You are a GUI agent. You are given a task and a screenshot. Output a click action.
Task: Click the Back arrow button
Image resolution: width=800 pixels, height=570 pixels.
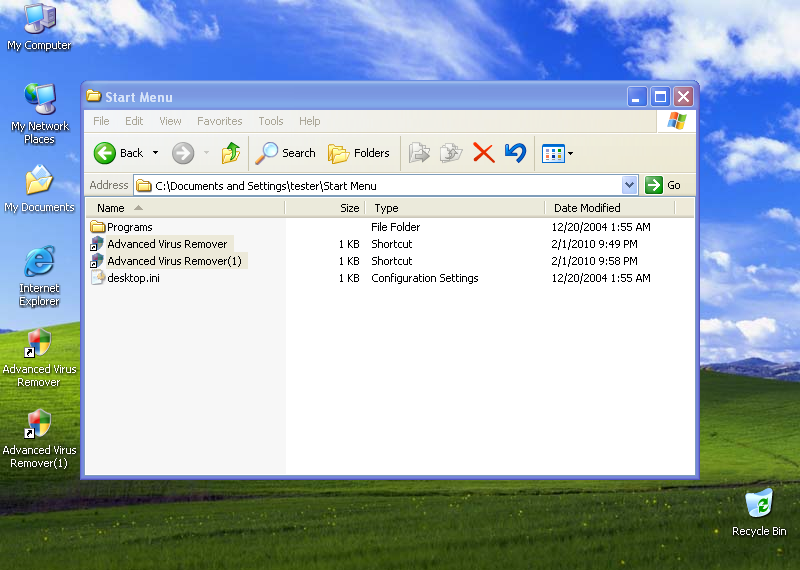point(105,153)
